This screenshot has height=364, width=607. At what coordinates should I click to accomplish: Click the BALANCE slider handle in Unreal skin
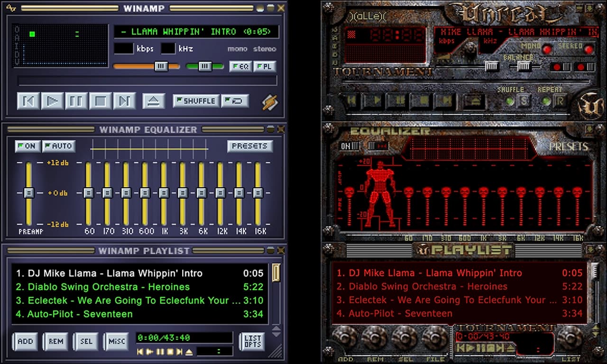(524, 66)
